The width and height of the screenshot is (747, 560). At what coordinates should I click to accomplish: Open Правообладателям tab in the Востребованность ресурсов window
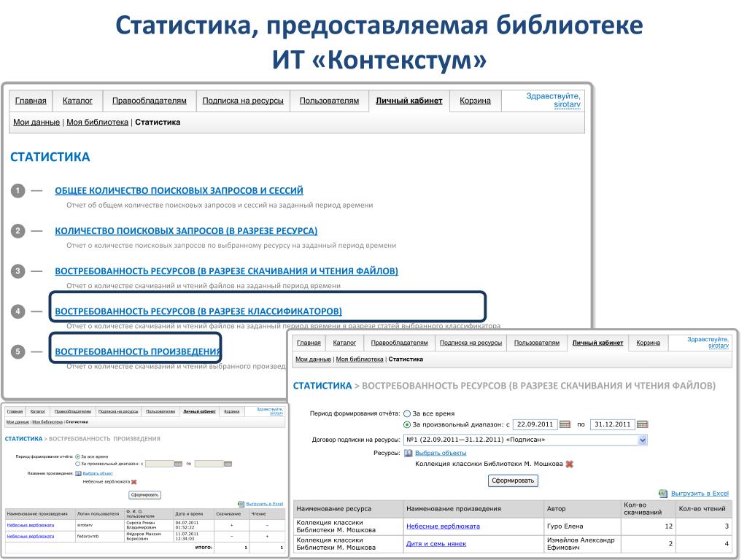pyautogui.click(x=399, y=343)
